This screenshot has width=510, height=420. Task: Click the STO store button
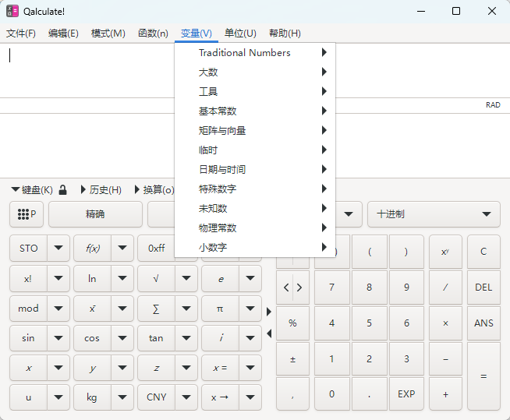click(28, 249)
